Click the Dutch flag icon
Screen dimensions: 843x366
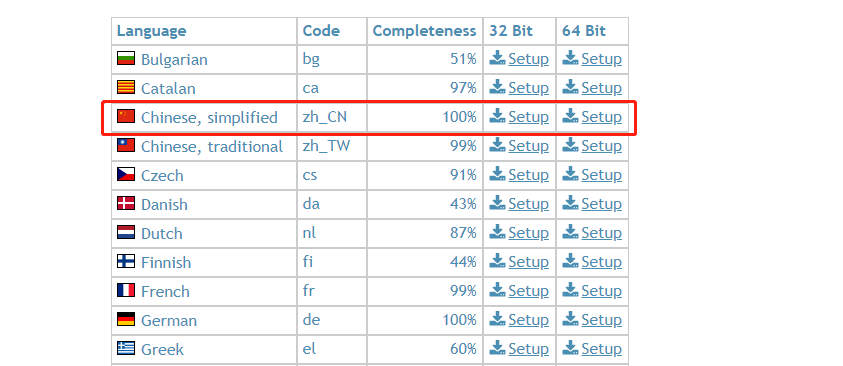[x=126, y=232]
